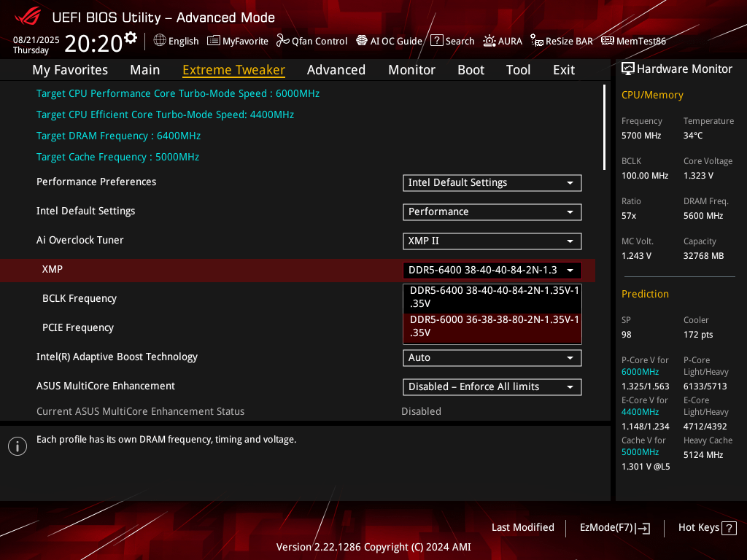The height and width of the screenshot is (560, 747).
Task: Open Search question-mark icon
Action: click(x=437, y=41)
